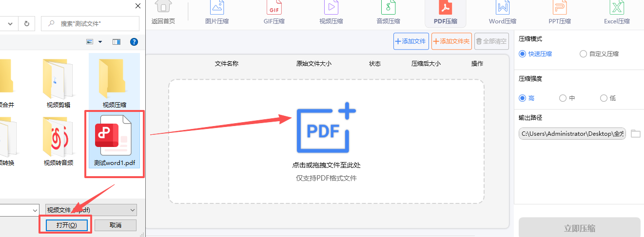Image resolution: width=644 pixels, height=237 pixels.
Task: Open the Excel压缩 tab
Action: pos(617,13)
